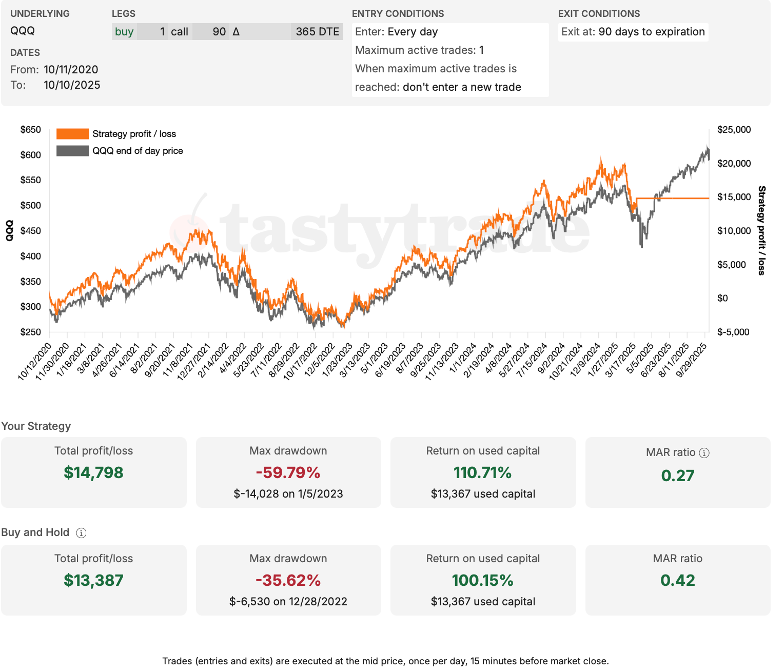Image resolution: width=784 pixels, height=672 pixels.
Task: Click the Maximum active trades value of 1
Action: 482,50
